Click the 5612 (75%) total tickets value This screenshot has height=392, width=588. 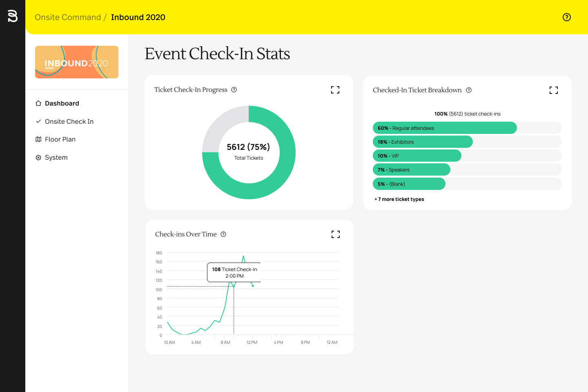(248, 147)
